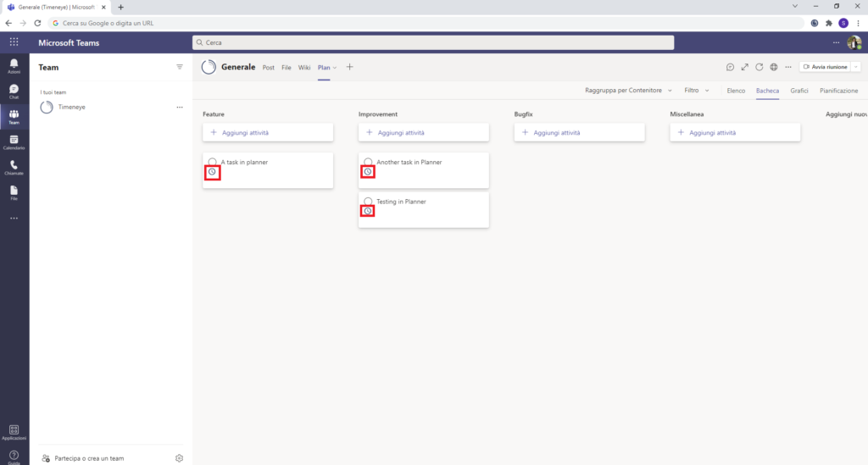Open the File section in sidebar
Screen dimensions: 868x465
click(x=14, y=193)
